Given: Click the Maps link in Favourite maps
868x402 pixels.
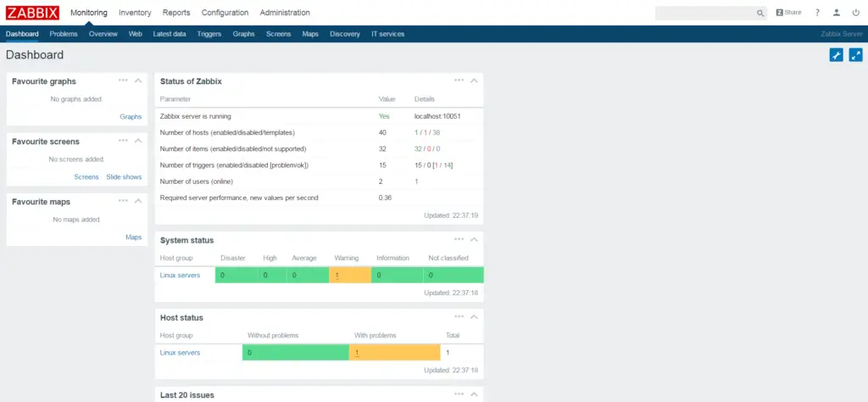Looking at the screenshot, I should point(133,237).
